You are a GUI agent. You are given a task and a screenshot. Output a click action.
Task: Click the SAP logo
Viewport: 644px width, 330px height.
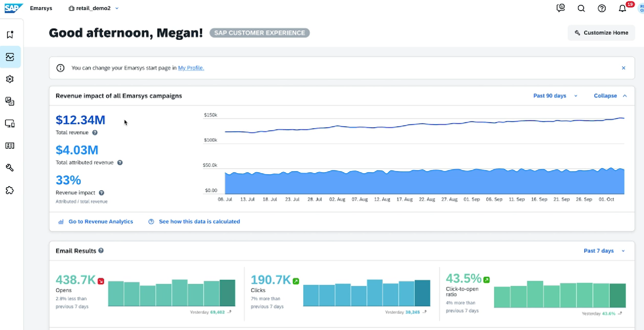14,8
